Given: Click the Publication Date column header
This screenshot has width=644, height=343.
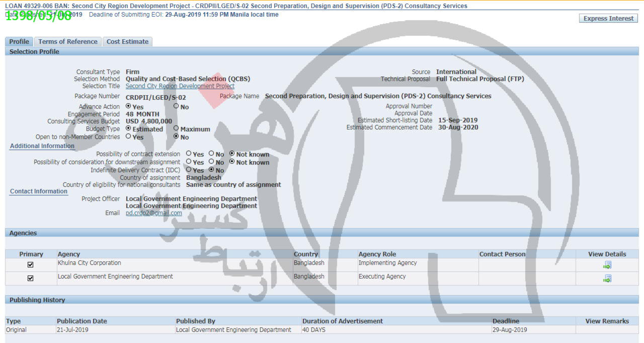Looking at the screenshot, I should [82, 321].
